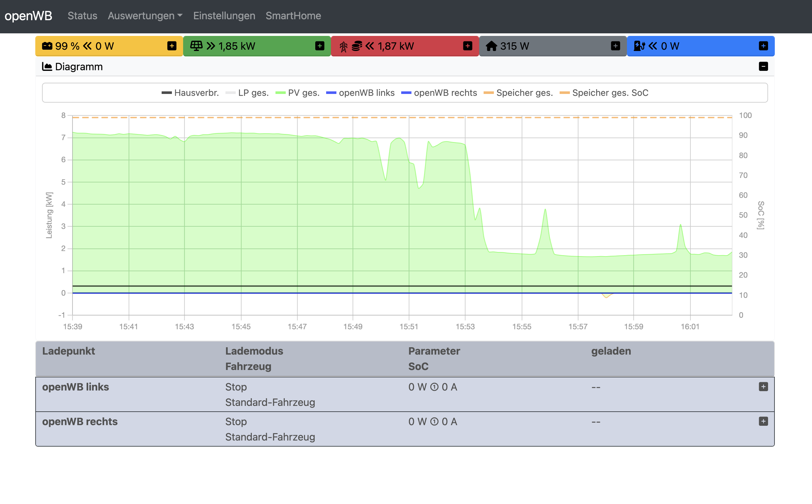Click the openWB rechts legend color swatch

[x=406, y=93]
